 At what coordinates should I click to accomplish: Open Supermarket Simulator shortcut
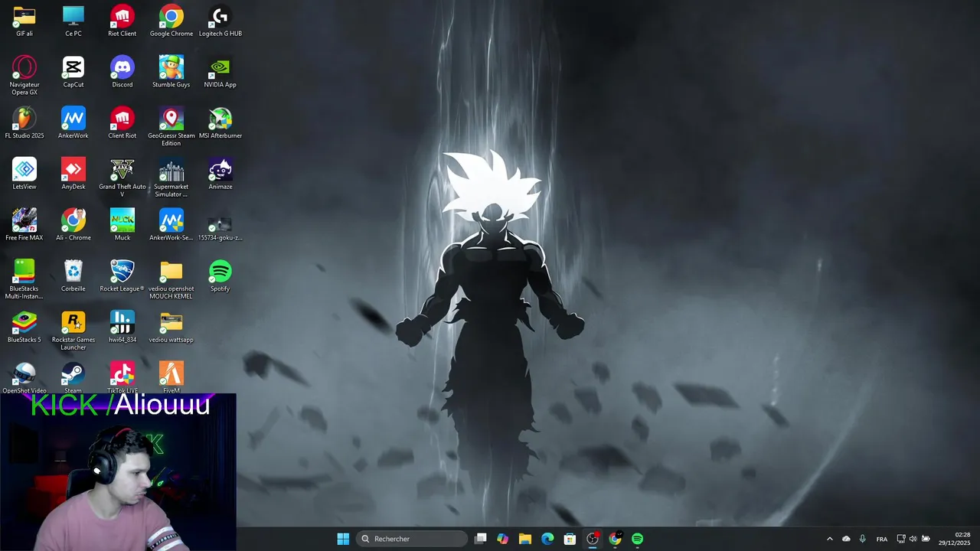point(171,178)
